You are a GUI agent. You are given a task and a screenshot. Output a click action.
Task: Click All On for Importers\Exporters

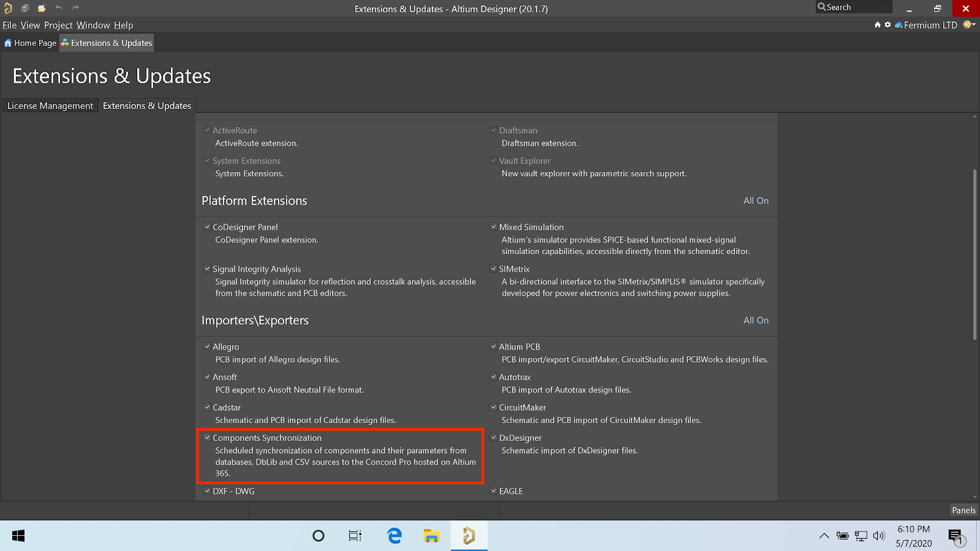click(756, 320)
